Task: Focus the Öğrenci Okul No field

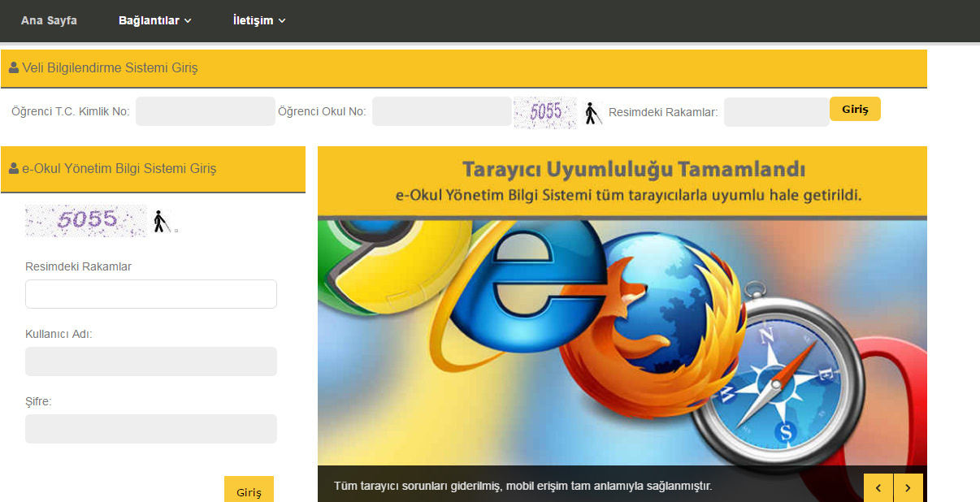Action: click(441, 111)
